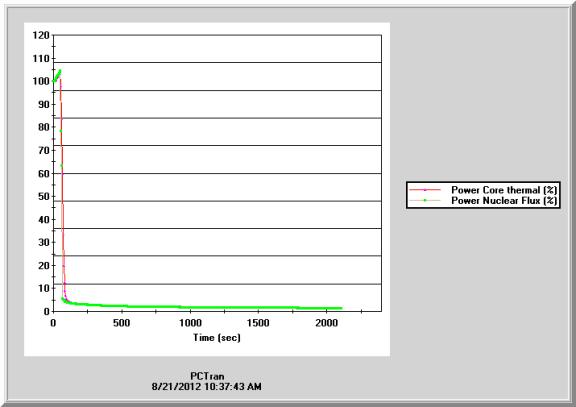Click the Time (sec) axis title

coord(217,338)
